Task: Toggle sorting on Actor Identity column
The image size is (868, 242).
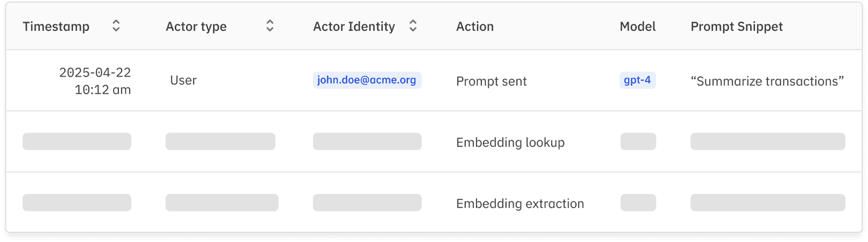Action: (x=413, y=26)
